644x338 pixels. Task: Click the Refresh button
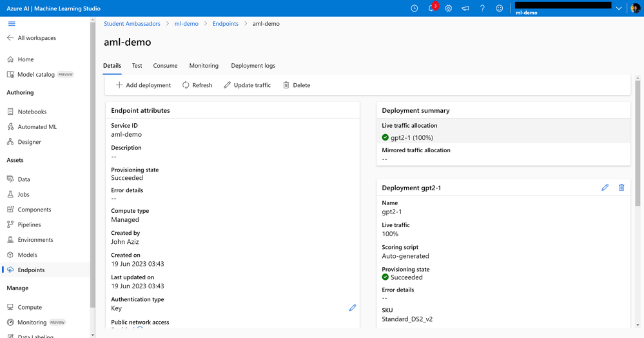pyautogui.click(x=197, y=85)
